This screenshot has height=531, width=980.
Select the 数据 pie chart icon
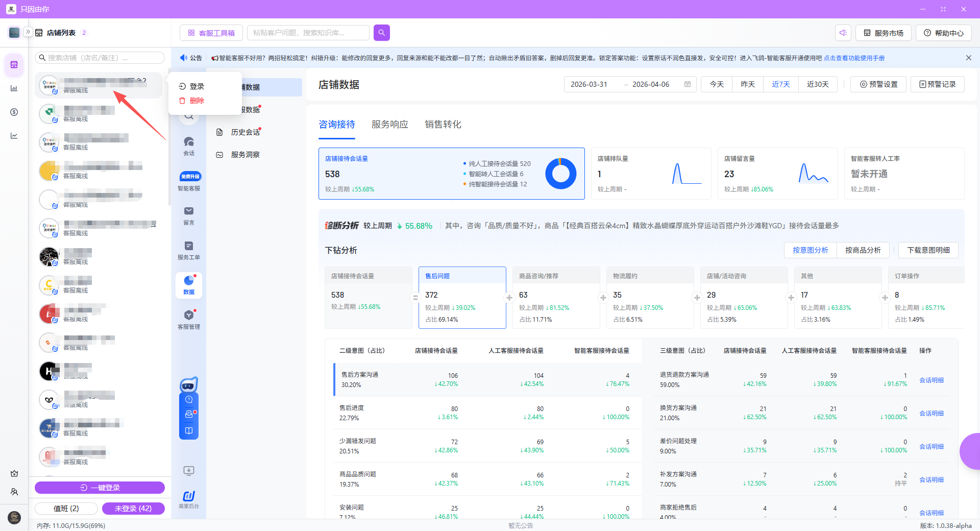pos(189,285)
